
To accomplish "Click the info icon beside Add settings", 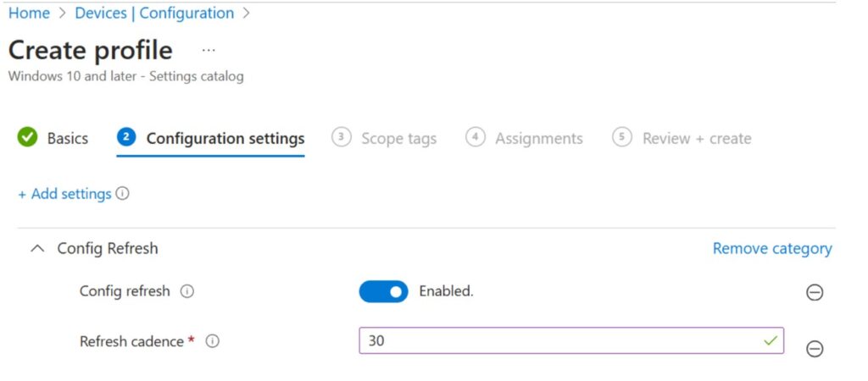I will (123, 194).
